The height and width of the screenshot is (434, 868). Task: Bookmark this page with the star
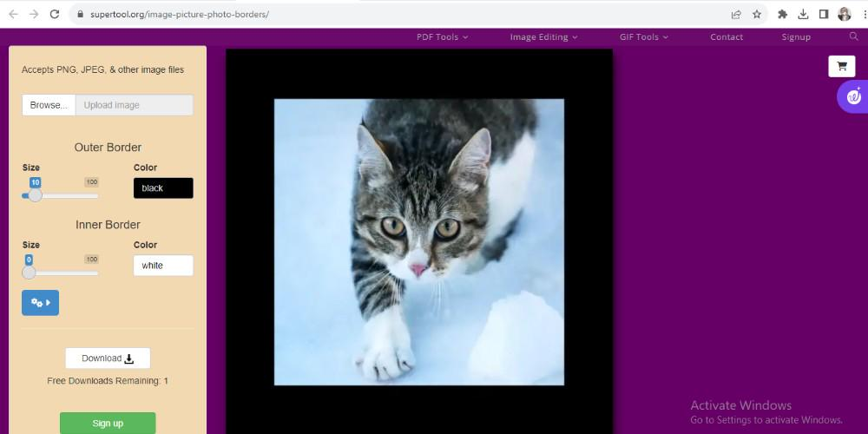point(757,15)
